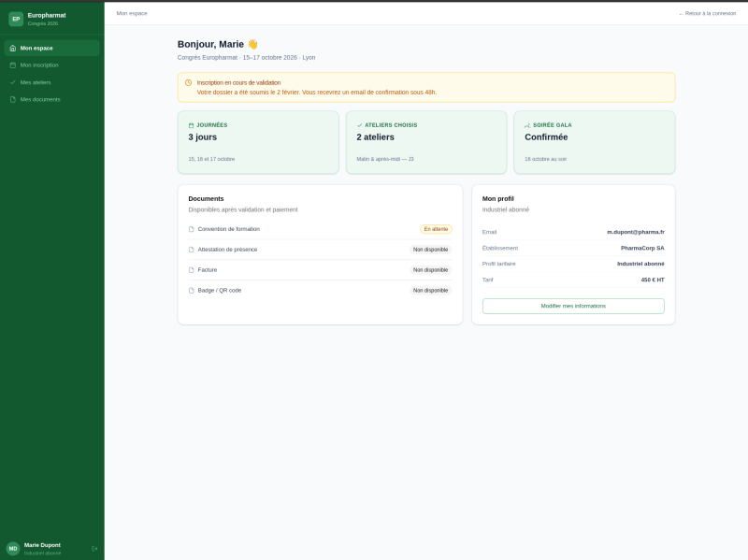748x560 pixels.
Task: Click the file icon beside Convention de formation
Action: (192, 229)
